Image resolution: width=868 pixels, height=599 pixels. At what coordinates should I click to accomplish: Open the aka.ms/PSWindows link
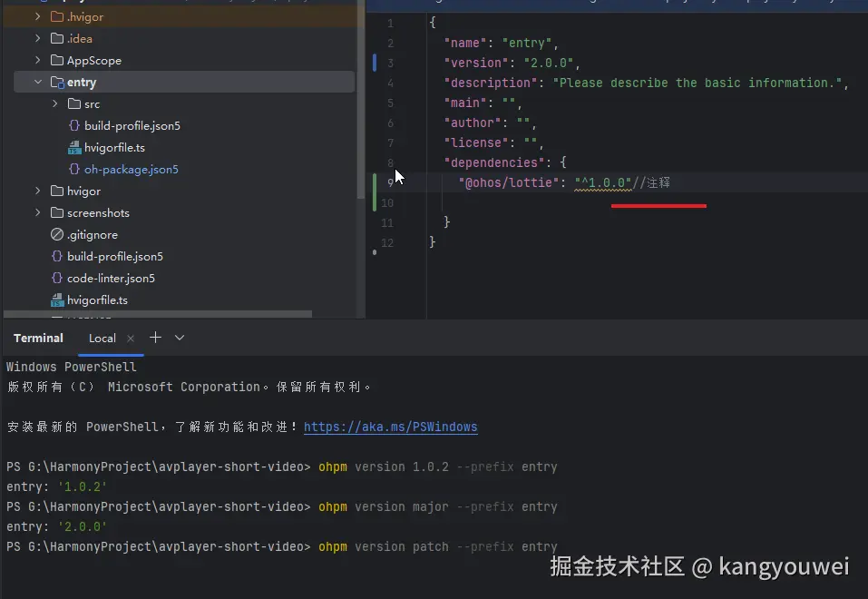(x=390, y=427)
